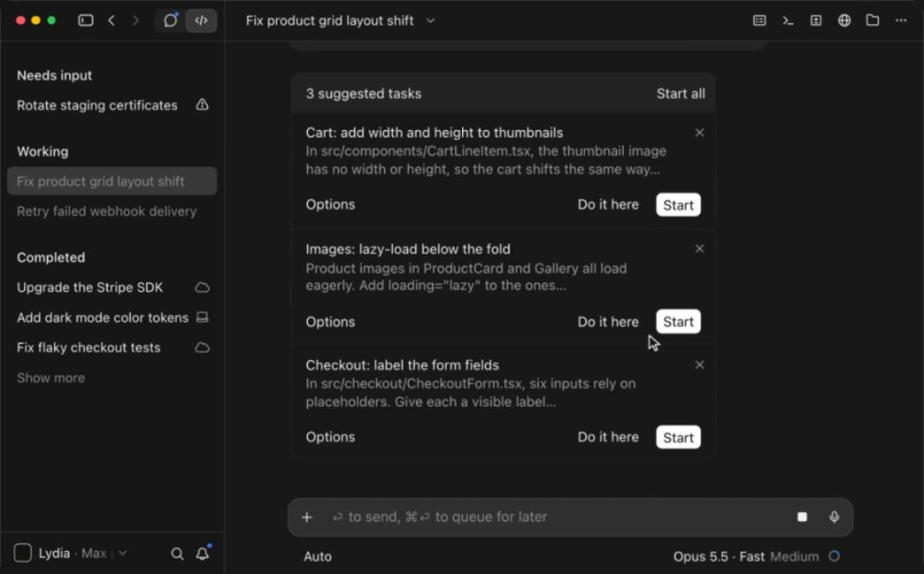
Task: Click the plus attach button in composer
Action: coord(307,518)
